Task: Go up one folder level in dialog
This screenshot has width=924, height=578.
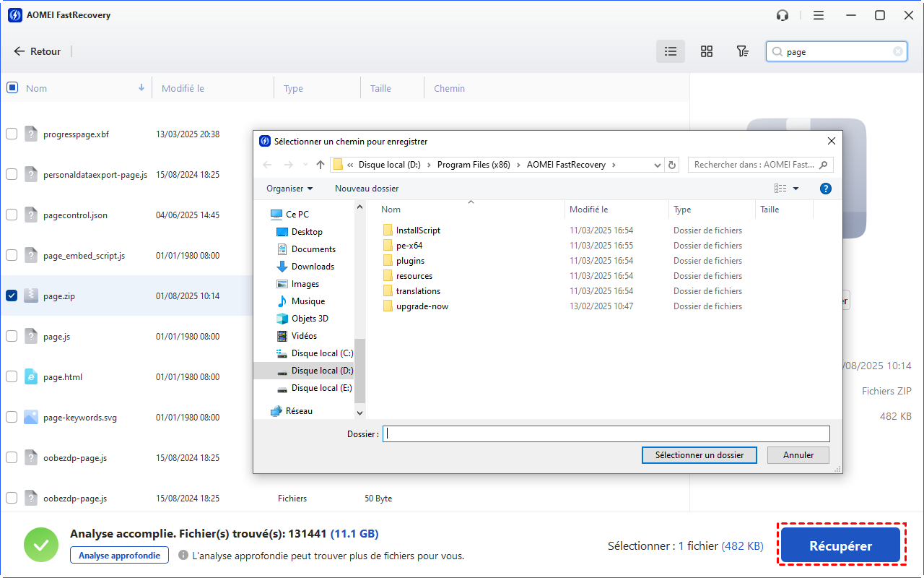Action: click(x=321, y=165)
